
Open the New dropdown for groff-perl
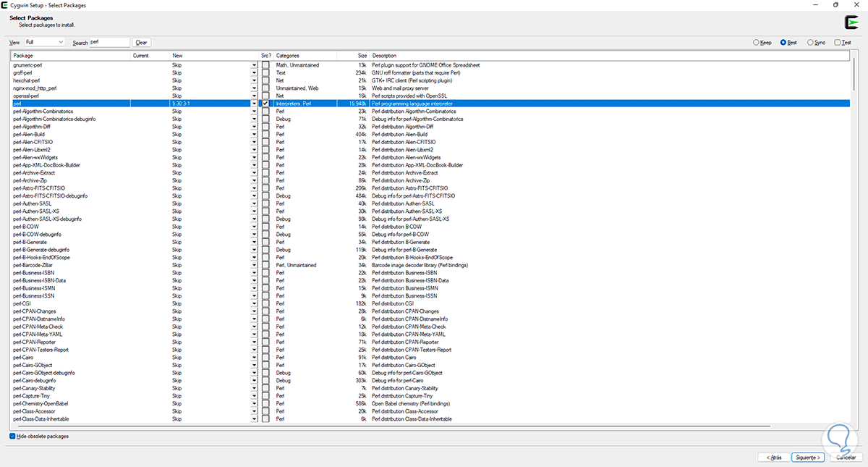254,73
